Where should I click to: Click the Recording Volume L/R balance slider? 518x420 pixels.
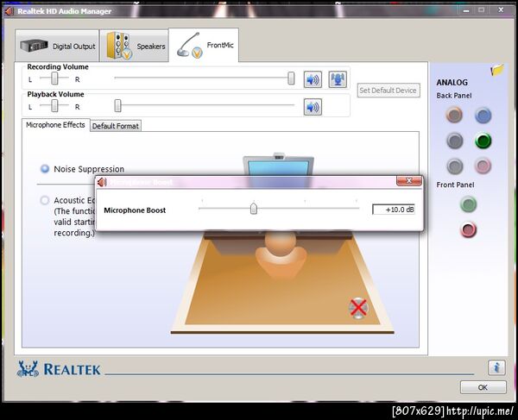(54, 78)
